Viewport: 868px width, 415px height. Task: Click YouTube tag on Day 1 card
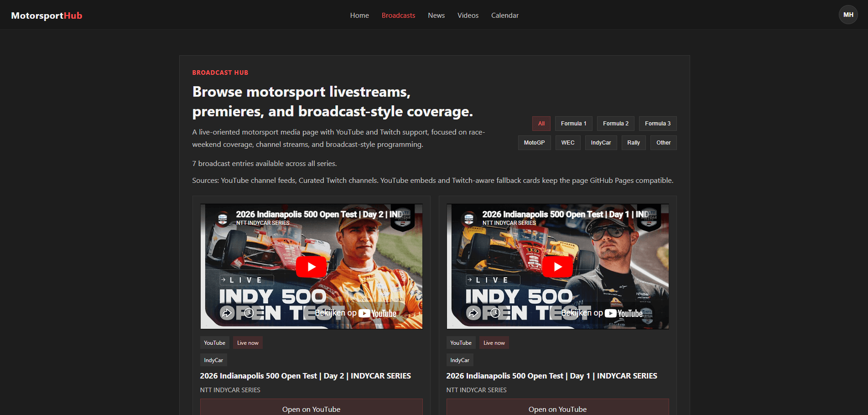(x=461, y=343)
